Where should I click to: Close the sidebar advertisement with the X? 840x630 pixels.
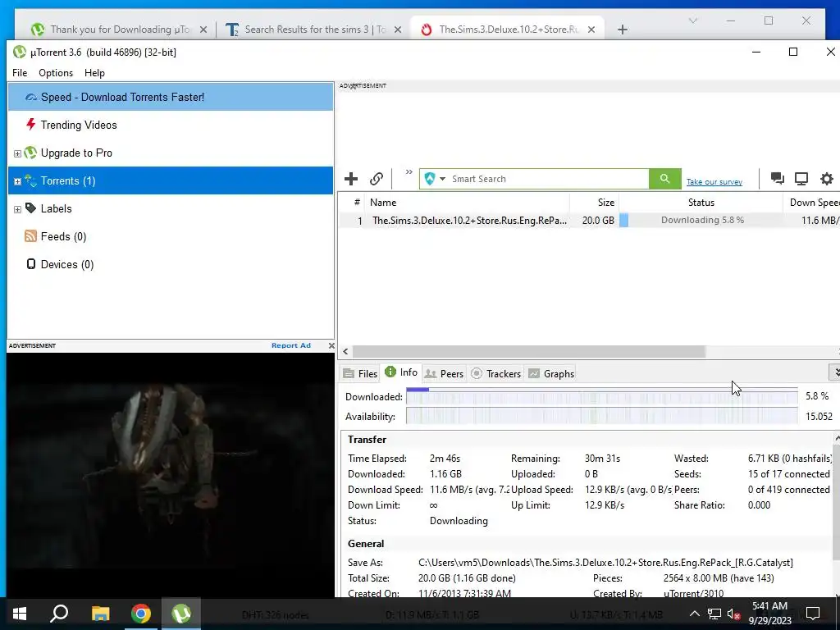(331, 346)
